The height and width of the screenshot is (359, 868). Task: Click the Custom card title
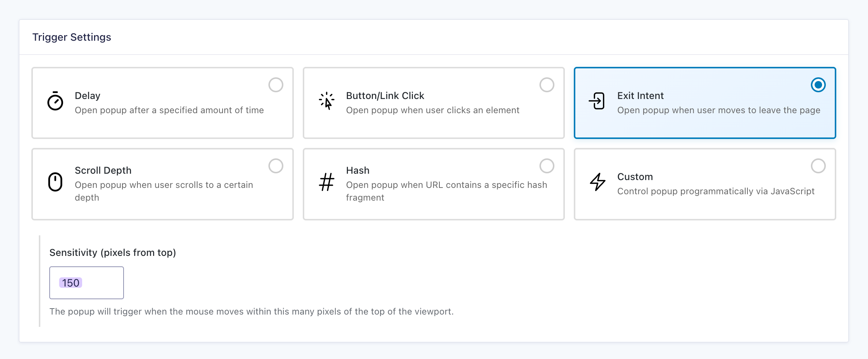click(x=635, y=177)
